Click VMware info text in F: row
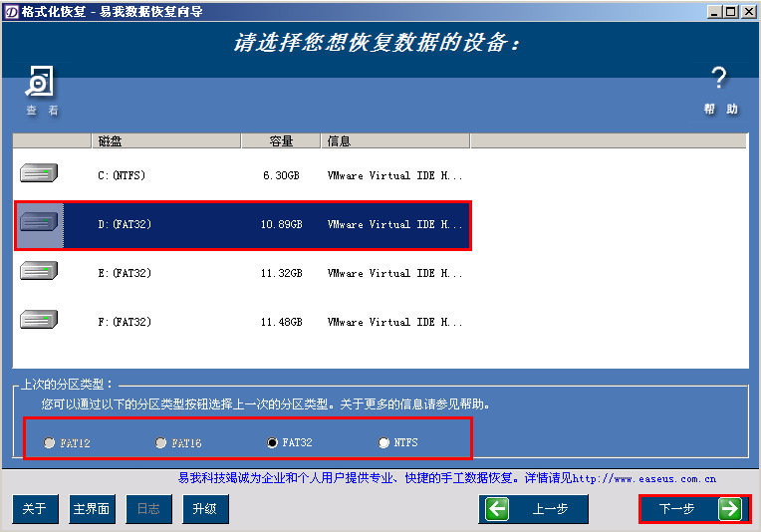Screen dimensions: 761x532 394,322
